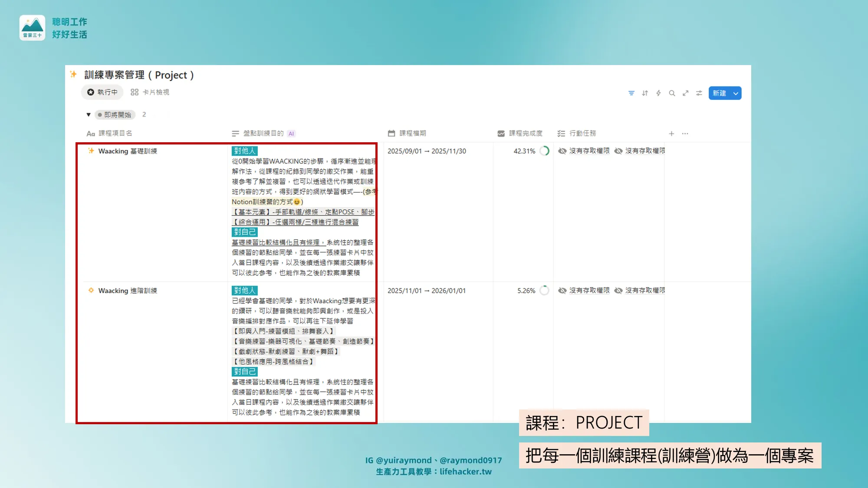Click the sort arrows icon
The image size is (868, 488).
tap(645, 93)
